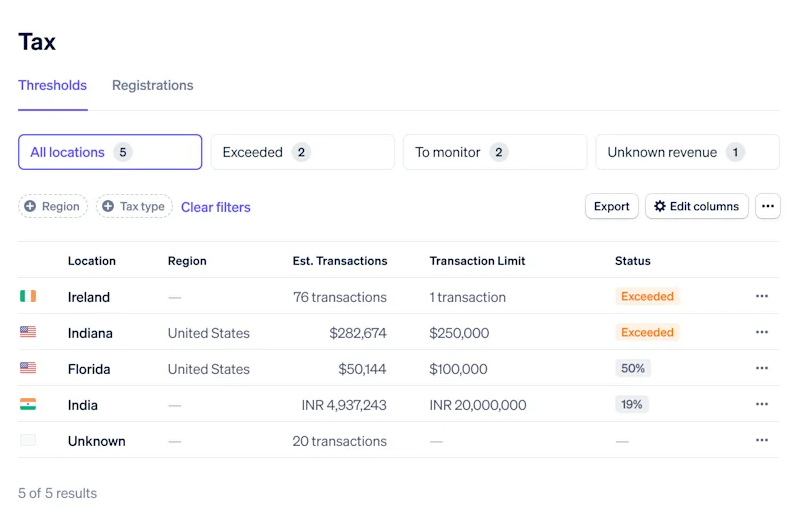Viewport: 797px width, 530px height.
Task: Click the Export button
Action: [611, 206]
